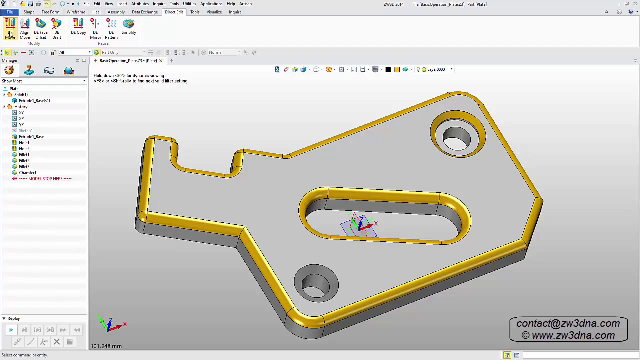Open the Show All dropdown in Manager

tap(44, 81)
